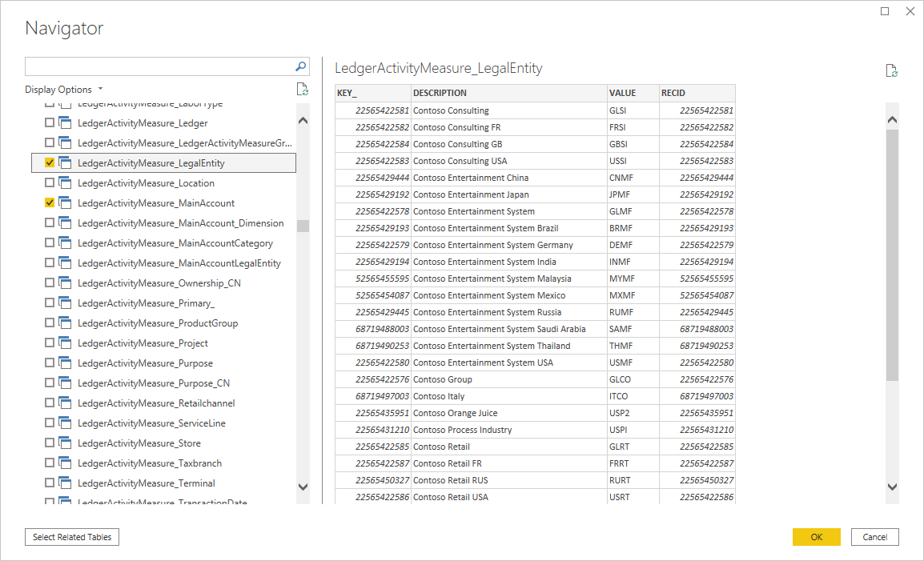This screenshot has height=561, width=924.
Task: Click the table list scroll down arrow
Action: pos(303,487)
